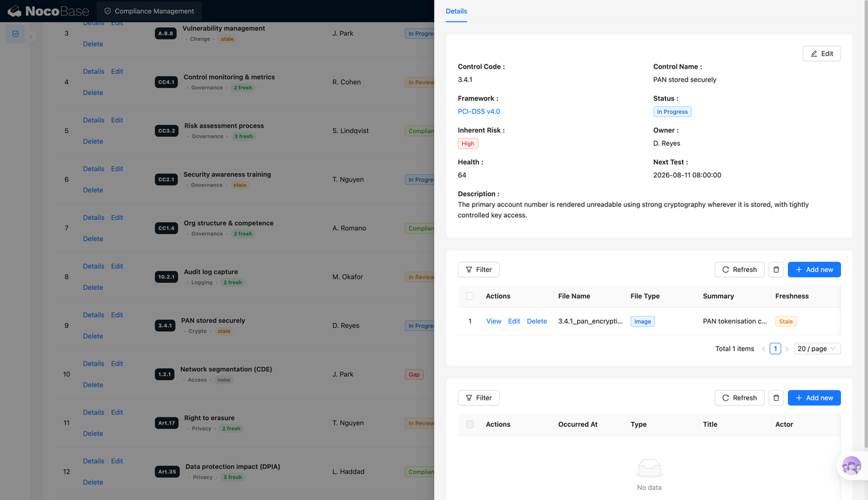Go to the next pagination page arrow
This screenshot has height=500, width=868.
tap(787, 349)
